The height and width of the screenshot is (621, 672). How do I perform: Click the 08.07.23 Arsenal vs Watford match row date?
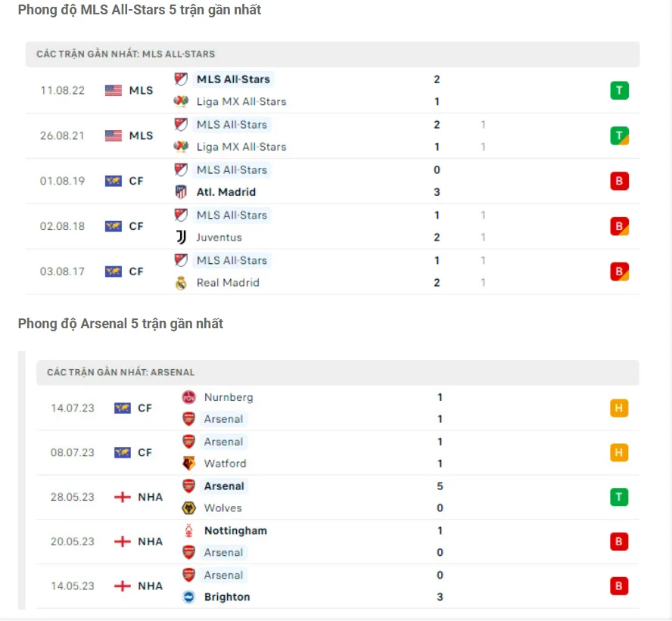(x=73, y=452)
